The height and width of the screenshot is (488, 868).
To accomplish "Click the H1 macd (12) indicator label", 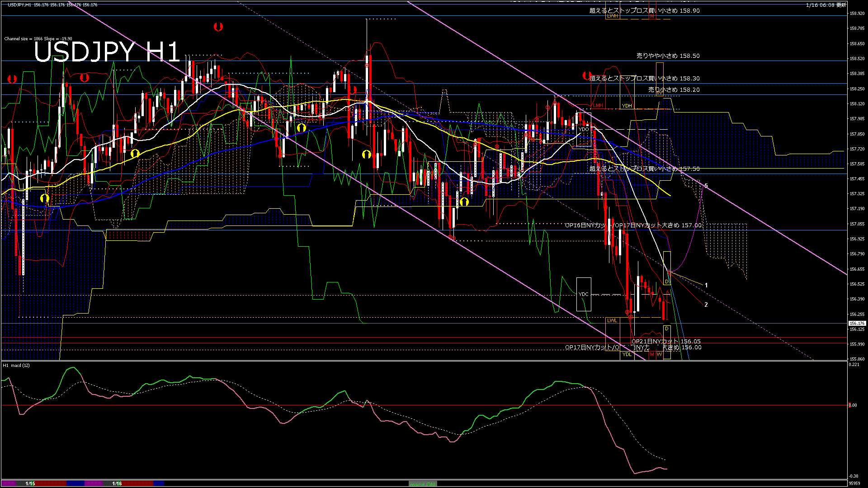I will [x=17, y=365].
